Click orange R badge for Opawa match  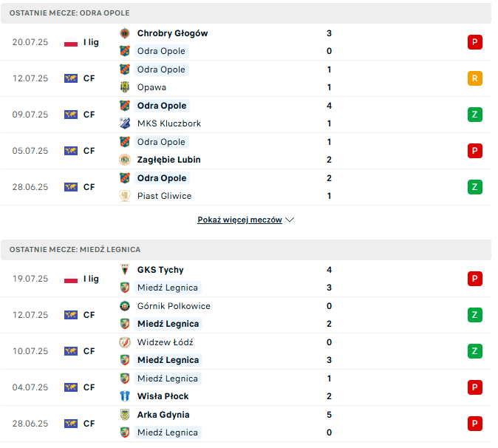pos(475,78)
